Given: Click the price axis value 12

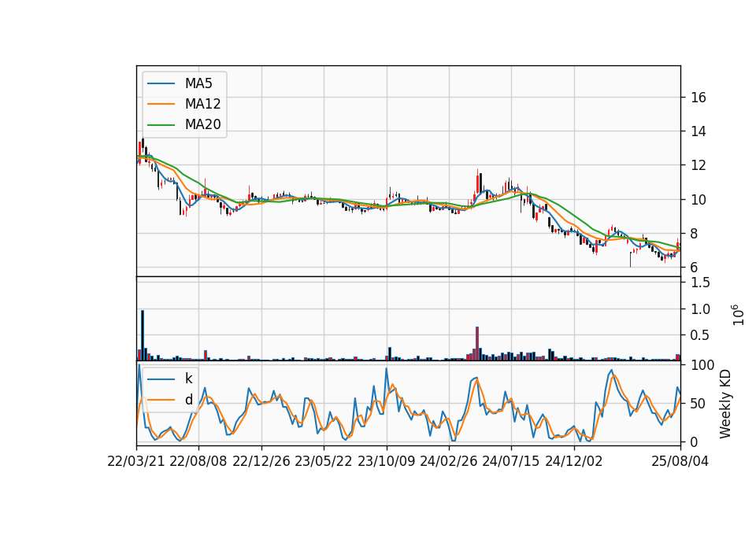Looking at the screenshot, I should [699, 166].
